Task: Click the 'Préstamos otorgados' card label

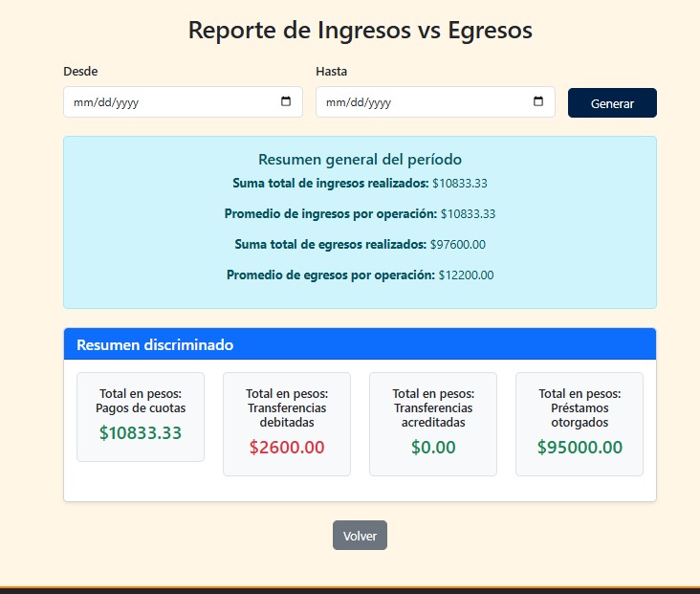Action: (580, 407)
